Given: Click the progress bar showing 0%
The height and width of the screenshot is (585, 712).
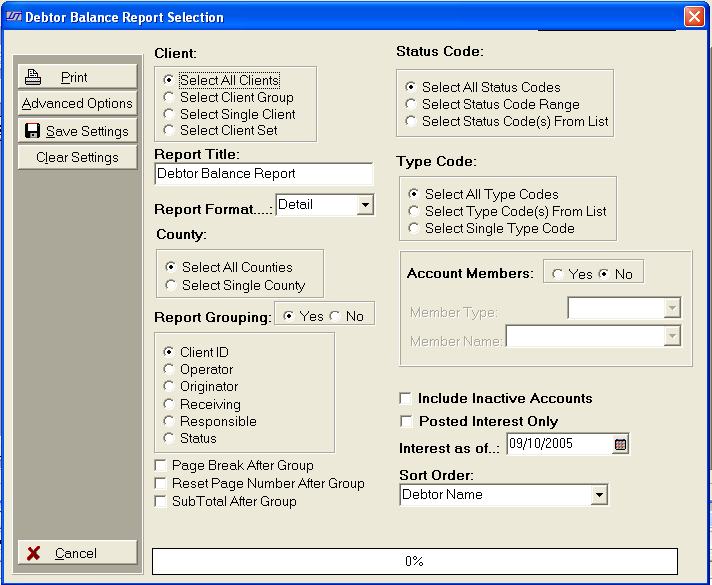Looking at the screenshot, I should (x=414, y=561).
